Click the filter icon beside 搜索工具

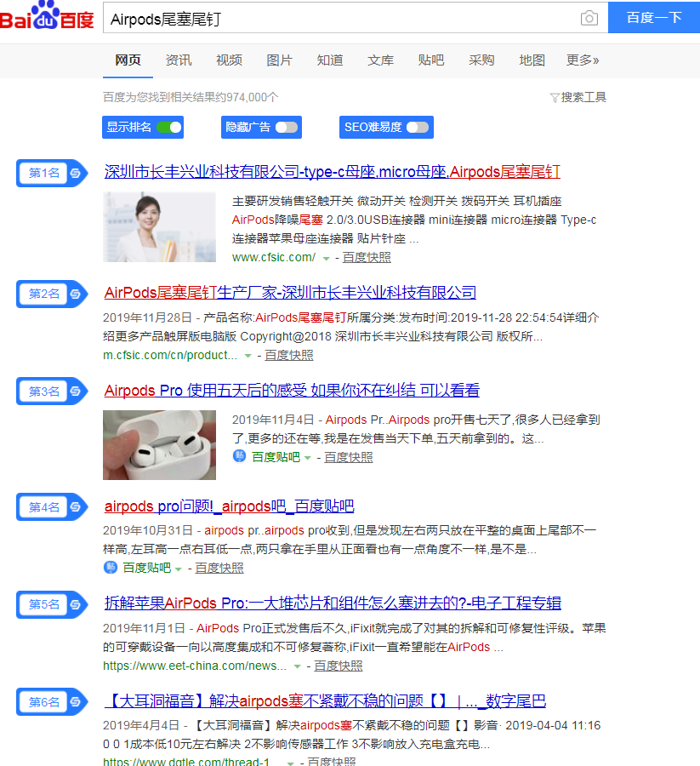(554, 98)
